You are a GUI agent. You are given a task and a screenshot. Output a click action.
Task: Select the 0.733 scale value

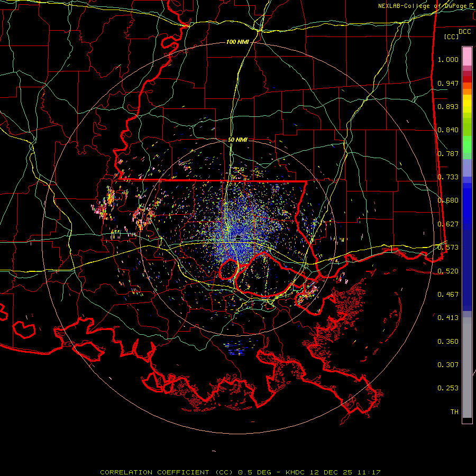[448, 177]
